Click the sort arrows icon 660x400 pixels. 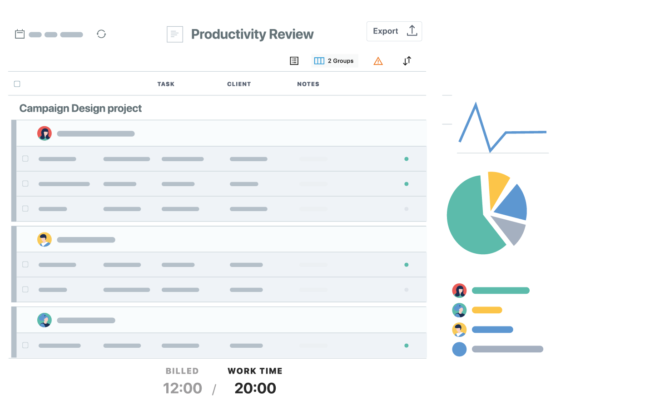point(407,61)
